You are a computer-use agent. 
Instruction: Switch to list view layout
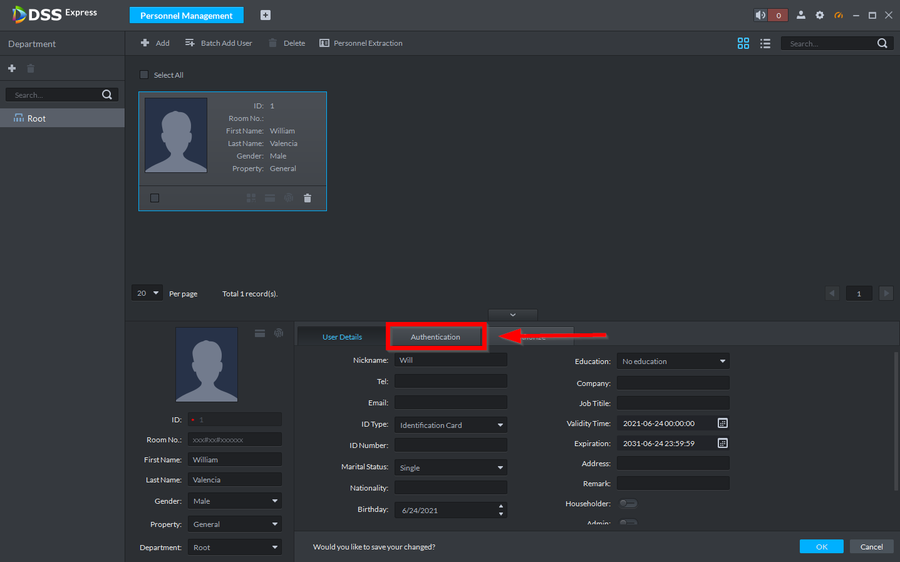765,43
